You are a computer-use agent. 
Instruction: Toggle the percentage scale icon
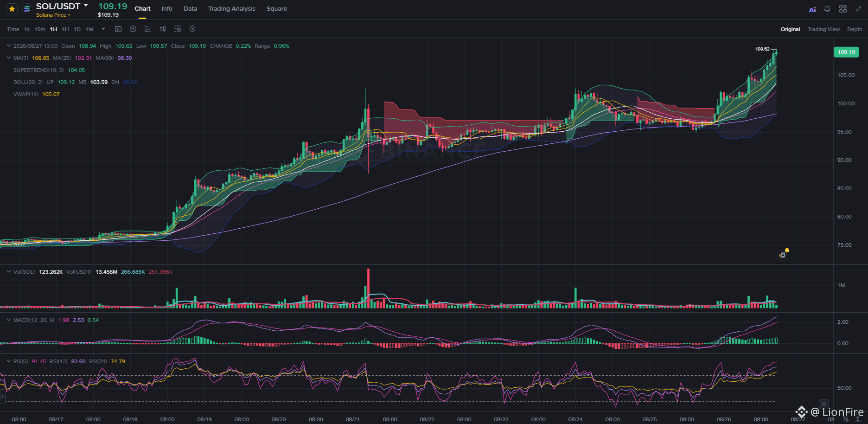click(846, 419)
